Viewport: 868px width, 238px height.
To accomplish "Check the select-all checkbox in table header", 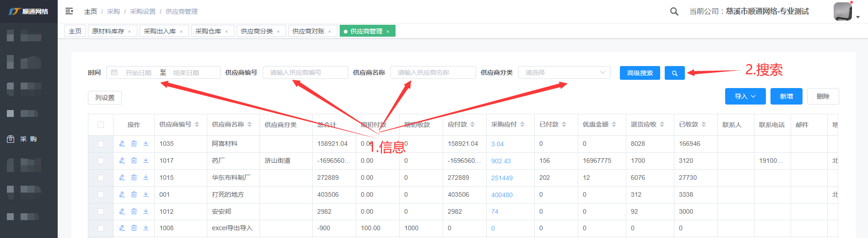I will click(101, 125).
